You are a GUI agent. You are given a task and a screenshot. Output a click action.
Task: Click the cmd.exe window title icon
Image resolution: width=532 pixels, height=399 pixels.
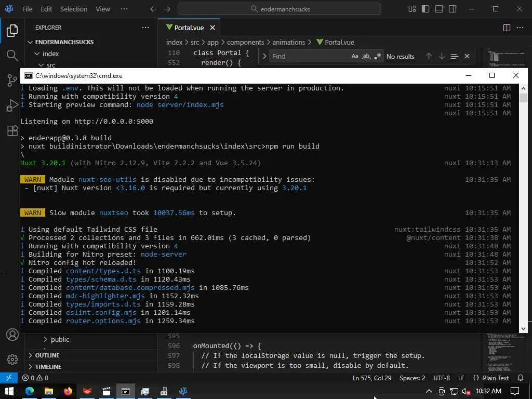click(x=29, y=76)
